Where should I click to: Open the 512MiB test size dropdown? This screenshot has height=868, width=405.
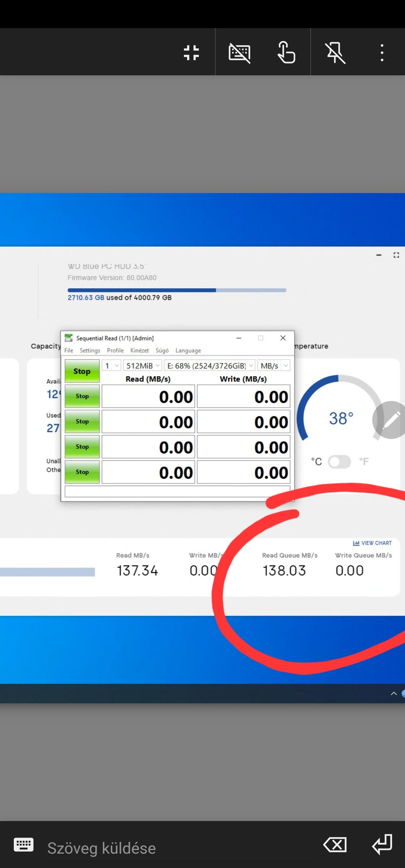pyautogui.click(x=143, y=365)
